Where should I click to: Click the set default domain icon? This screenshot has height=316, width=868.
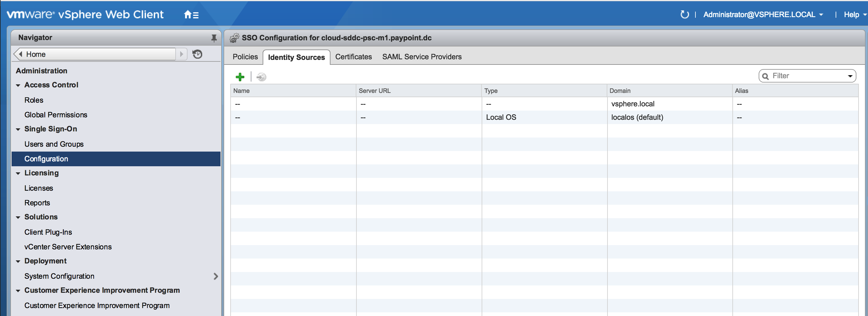click(x=261, y=77)
